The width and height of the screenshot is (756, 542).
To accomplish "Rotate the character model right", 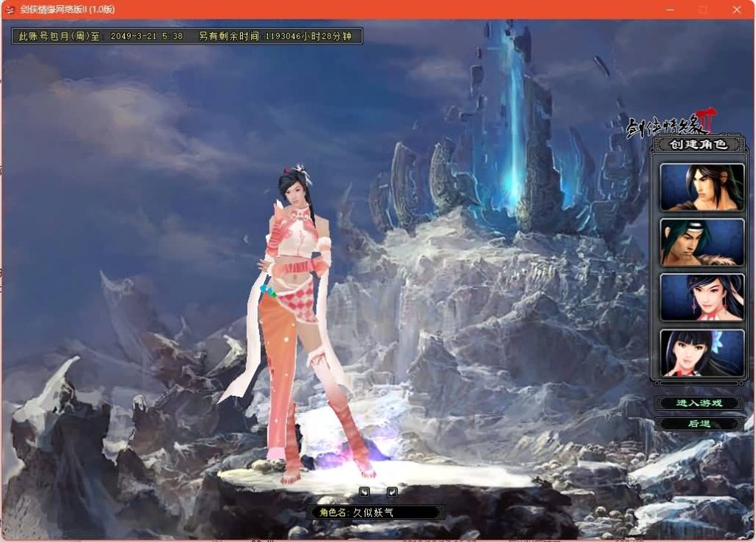I will point(392,492).
